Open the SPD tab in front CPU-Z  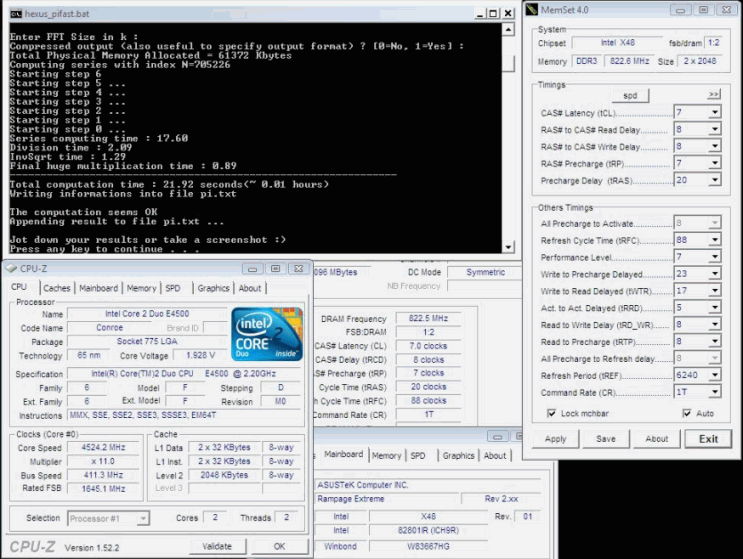[x=173, y=288]
